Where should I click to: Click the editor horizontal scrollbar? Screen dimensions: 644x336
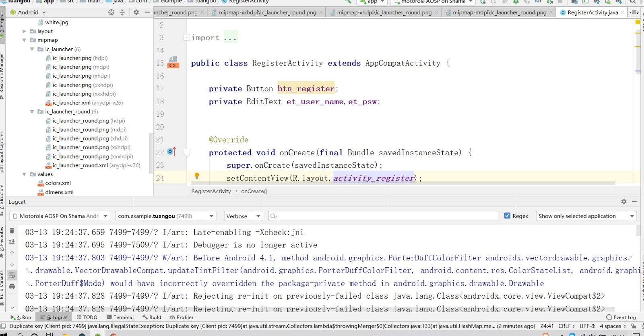[x=403, y=183]
